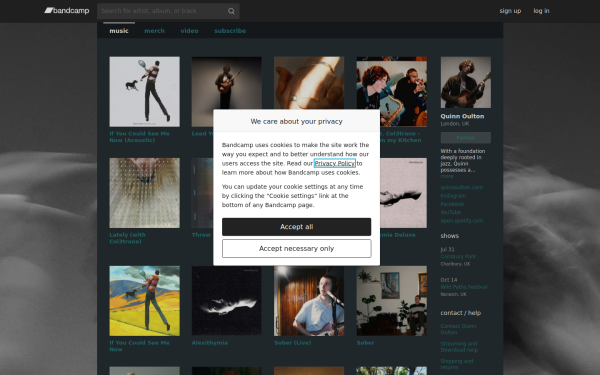600x375 pixels.
Task: Switch to the video tab
Action: click(189, 31)
